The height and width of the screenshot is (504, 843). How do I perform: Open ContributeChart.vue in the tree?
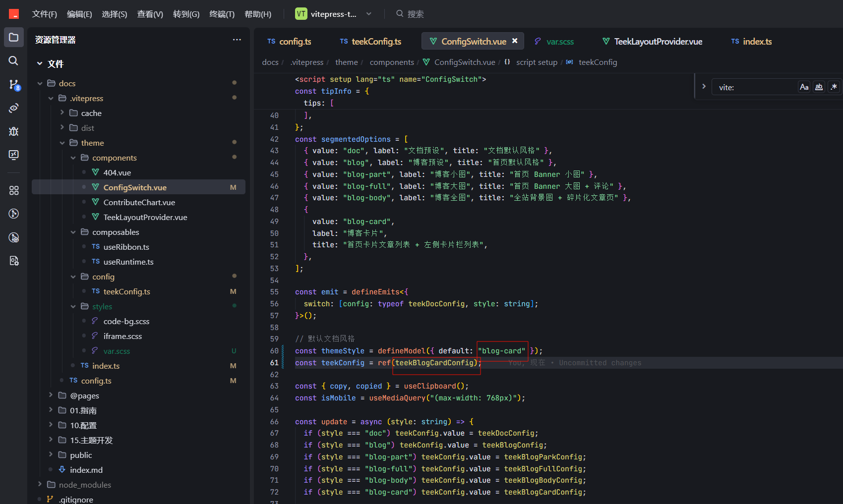139,202
